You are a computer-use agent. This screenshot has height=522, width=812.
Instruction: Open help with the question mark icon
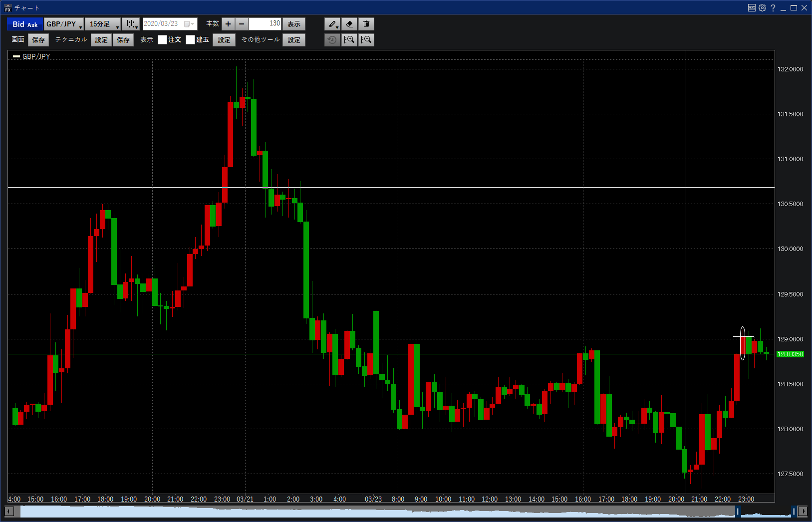tap(773, 7)
